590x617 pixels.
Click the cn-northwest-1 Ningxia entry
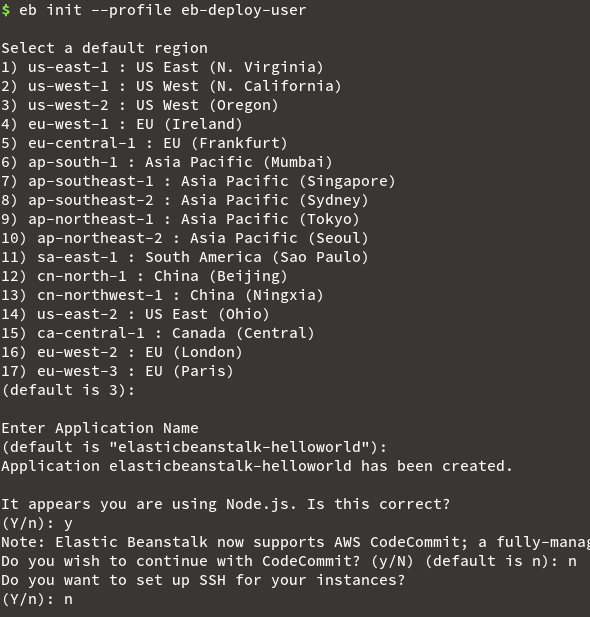[162, 295]
